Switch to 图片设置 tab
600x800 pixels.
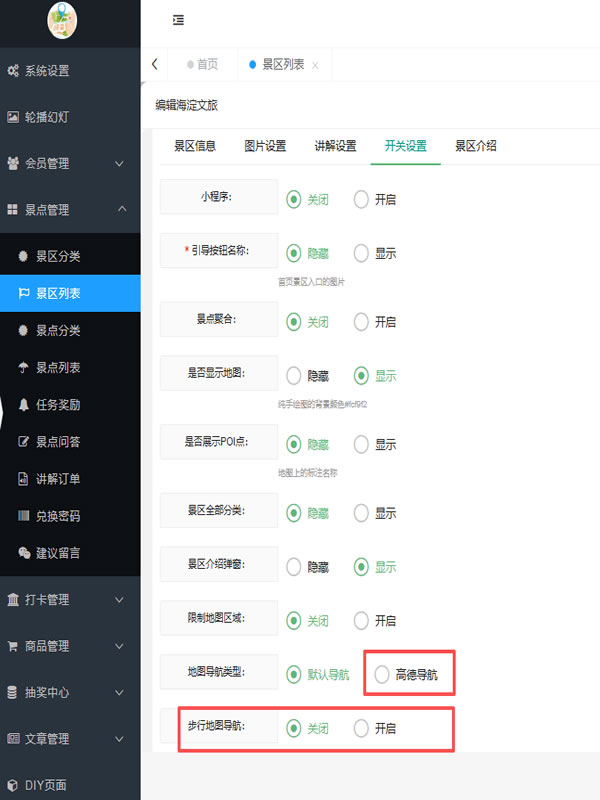[x=265, y=146]
